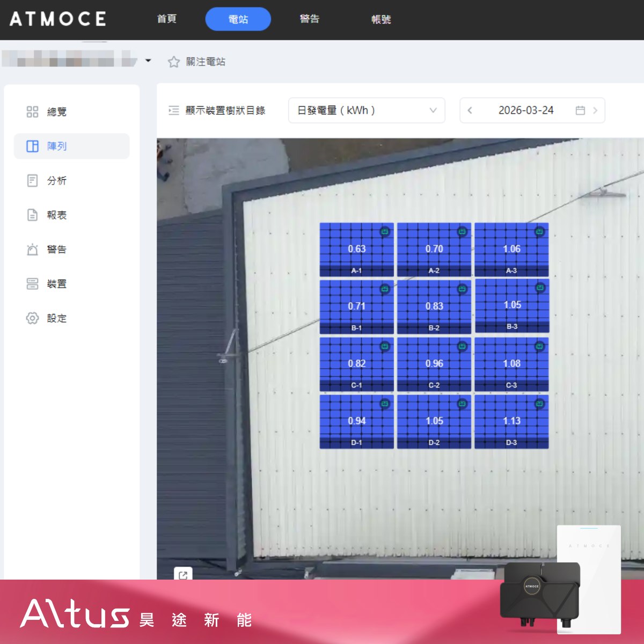Image resolution: width=644 pixels, height=644 pixels.
Task: Go to the previous day arrow
Action: [470, 111]
